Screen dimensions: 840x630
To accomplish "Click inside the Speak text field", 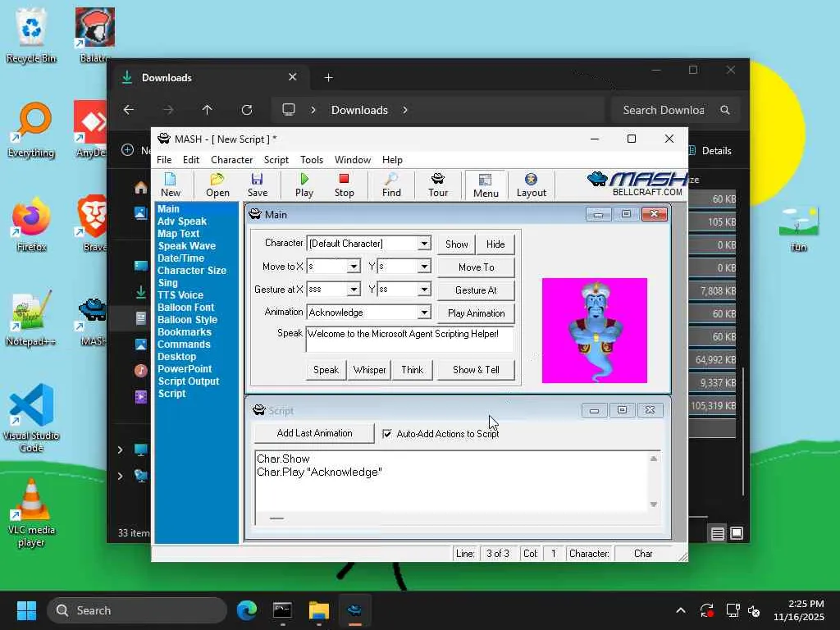I will pyautogui.click(x=410, y=339).
